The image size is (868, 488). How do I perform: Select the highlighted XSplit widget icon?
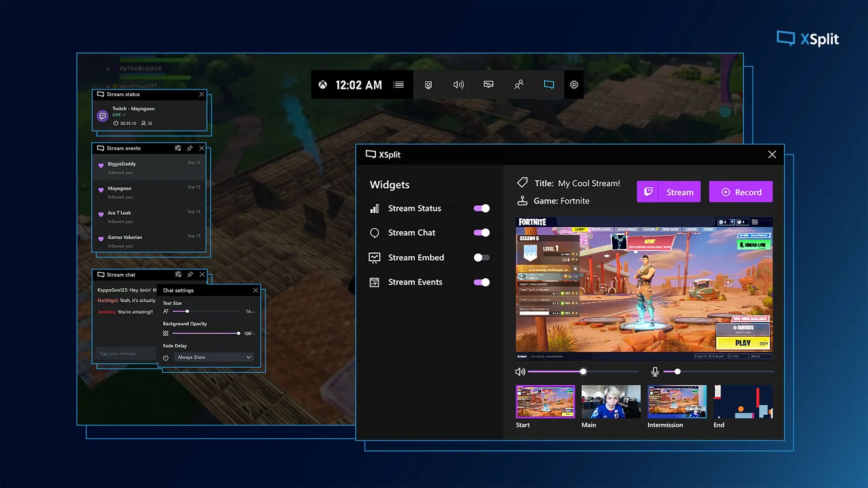coord(549,84)
